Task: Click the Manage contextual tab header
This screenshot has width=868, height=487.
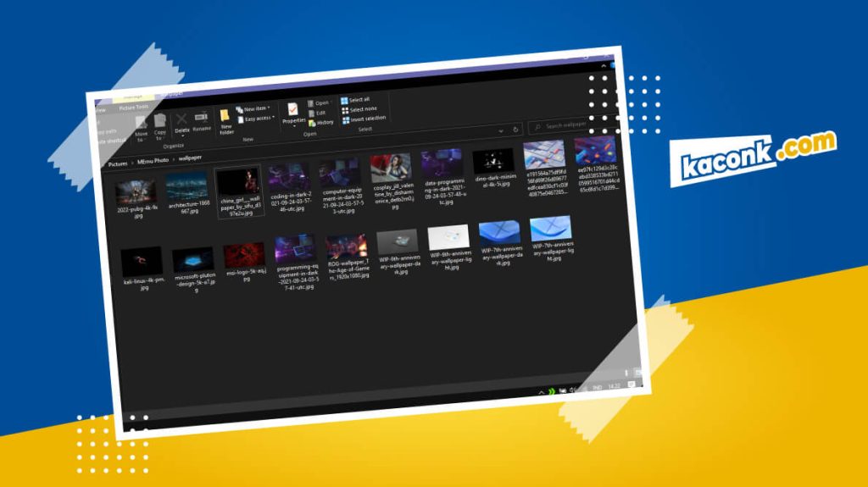Action: click(133, 97)
